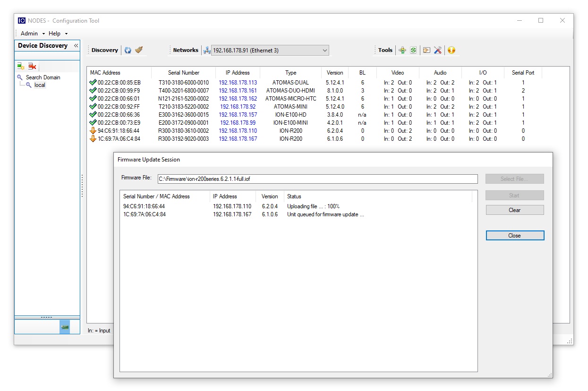This screenshot has height=391, width=588.
Task: Click the add search domain icon
Action: 20,66
